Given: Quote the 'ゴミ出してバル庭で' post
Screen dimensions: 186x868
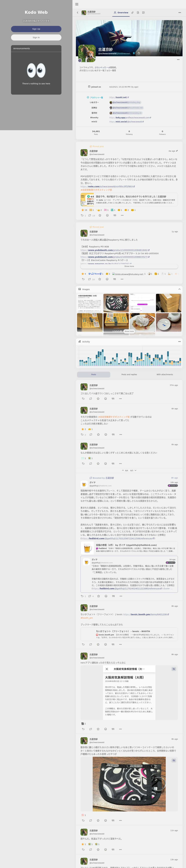Looking at the screenshot, I should [113, 399].
